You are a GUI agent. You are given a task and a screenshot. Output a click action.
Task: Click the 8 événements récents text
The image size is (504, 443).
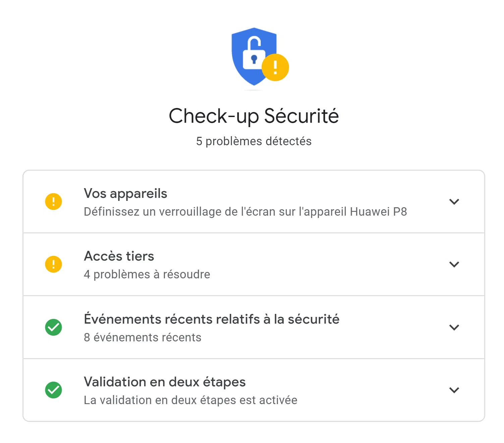click(x=143, y=337)
